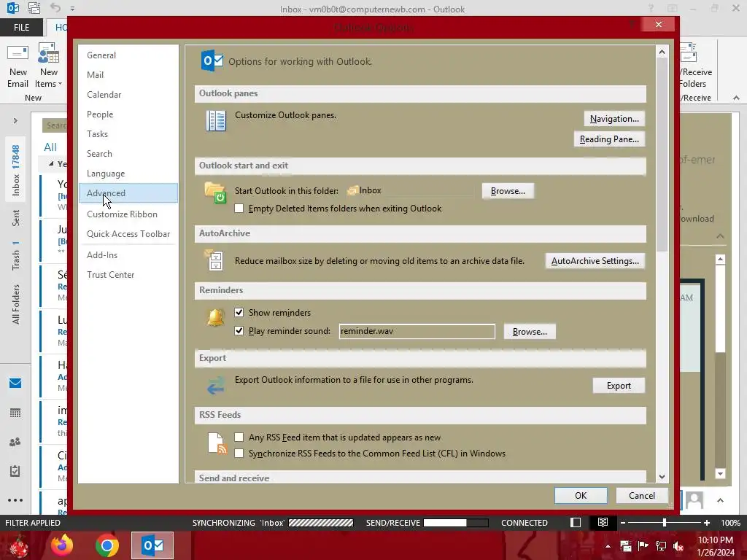Click the Export arrows icon
This screenshot has height=560, width=747.
[x=215, y=386]
